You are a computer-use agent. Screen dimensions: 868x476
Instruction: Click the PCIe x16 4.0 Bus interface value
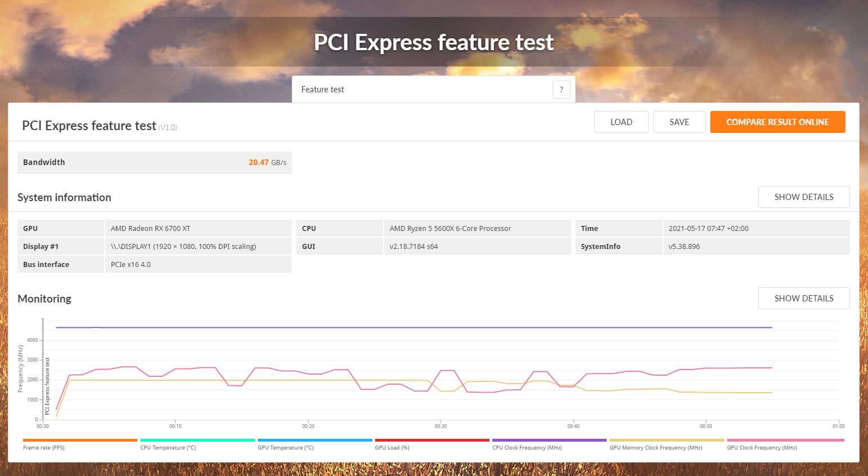tap(130, 264)
